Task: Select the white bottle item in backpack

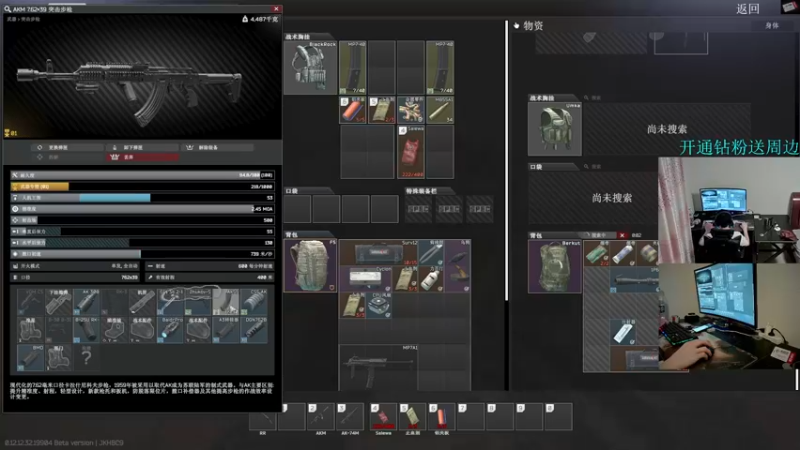Action: (431, 279)
